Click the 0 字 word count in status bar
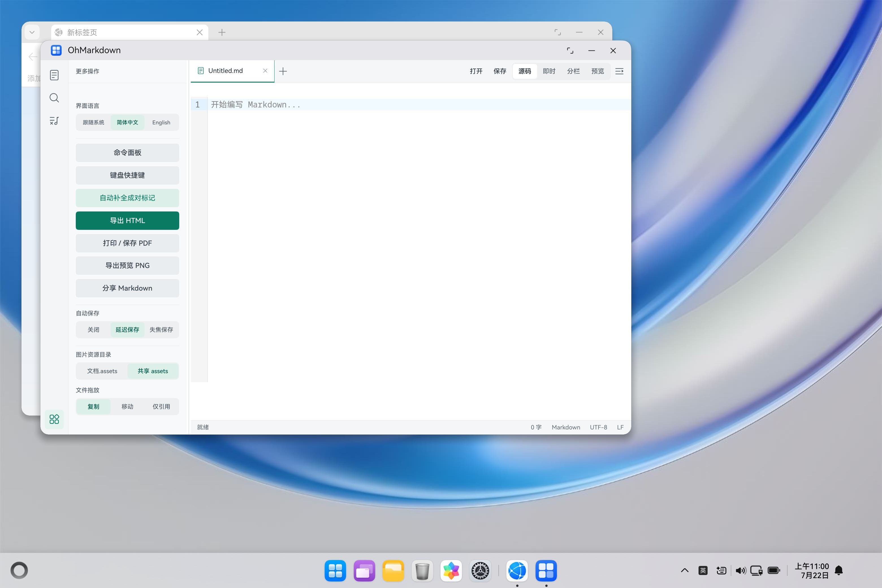Image resolution: width=882 pixels, height=588 pixels. point(536,427)
